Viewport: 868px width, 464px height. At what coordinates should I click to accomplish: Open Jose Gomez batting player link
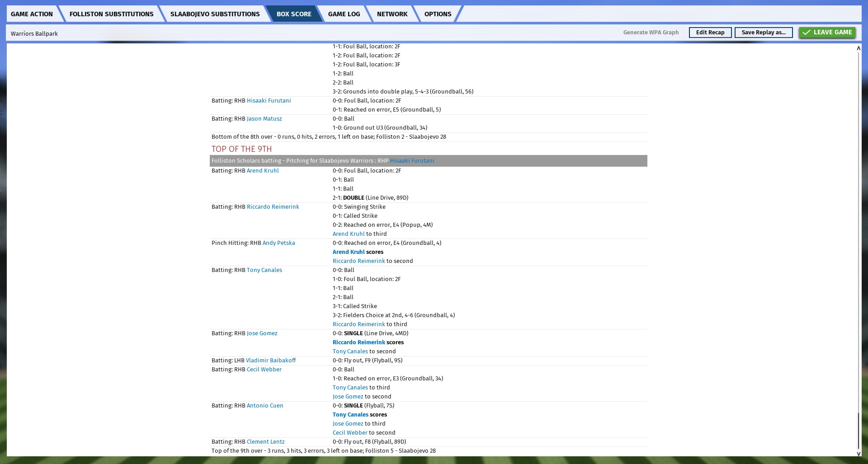[262, 333]
